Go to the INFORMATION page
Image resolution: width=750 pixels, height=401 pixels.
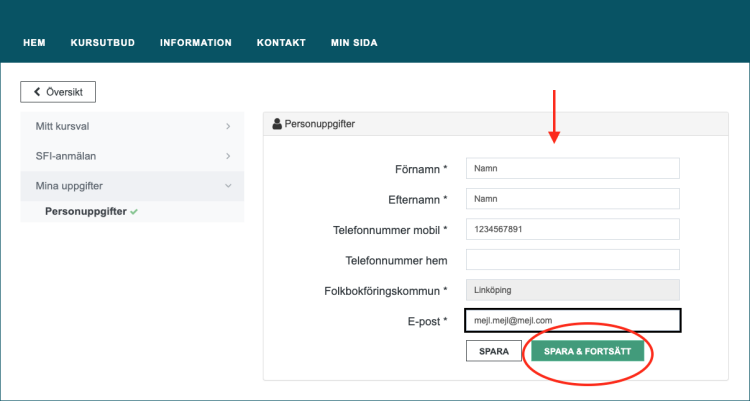195,43
